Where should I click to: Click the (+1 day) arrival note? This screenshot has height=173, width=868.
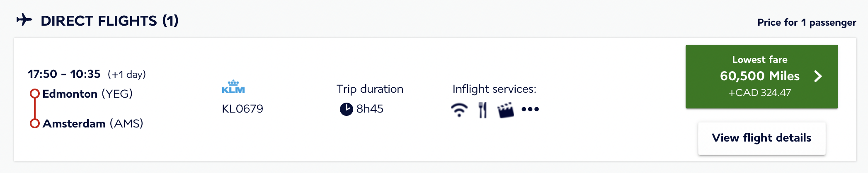coord(127,74)
